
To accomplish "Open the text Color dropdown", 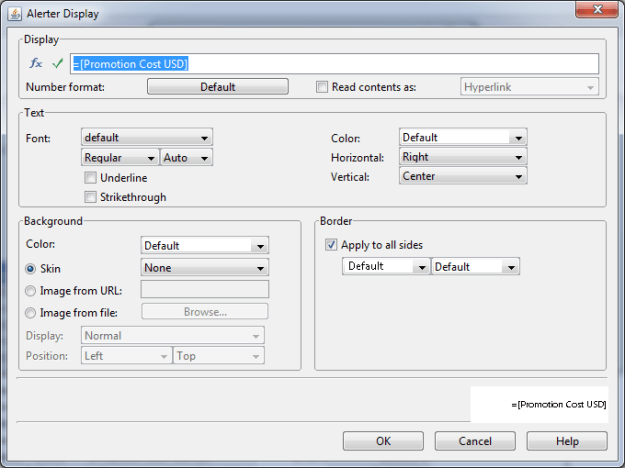I will [462, 137].
